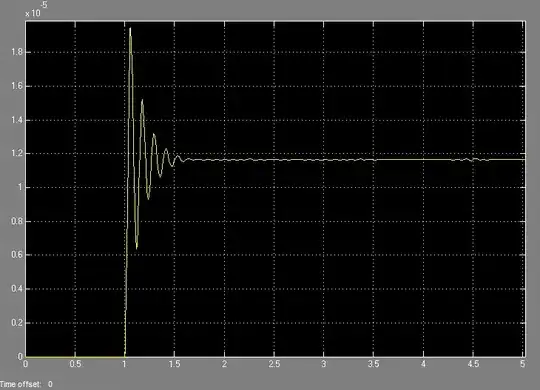Click the lowest trough of the oscillation
The width and height of the screenshot is (540, 390).
(x=137, y=246)
